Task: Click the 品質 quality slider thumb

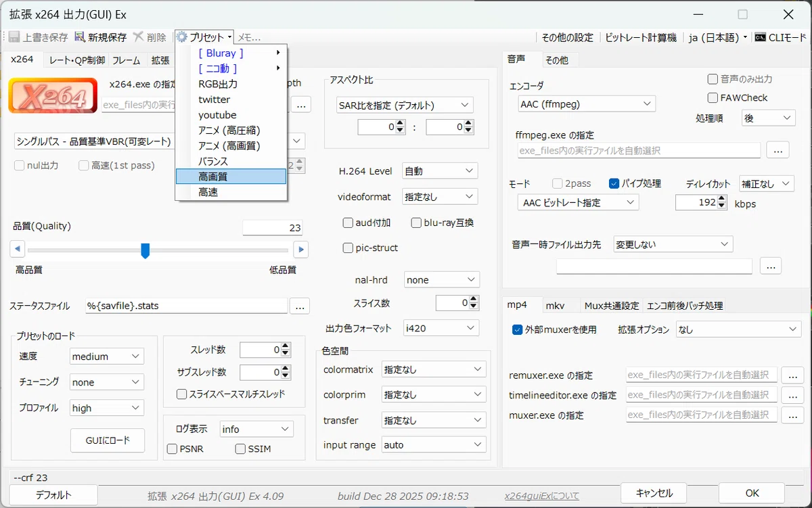Action: [x=145, y=251]
